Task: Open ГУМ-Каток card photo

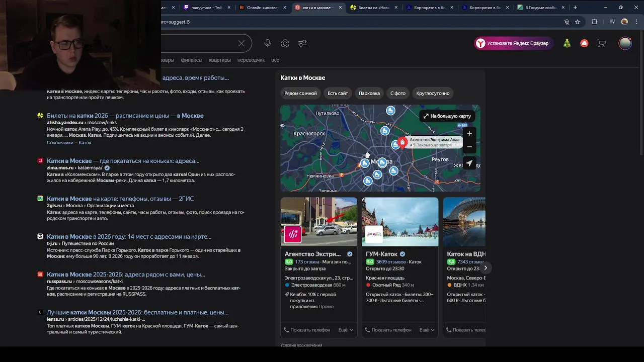Action: pos(400,222)
